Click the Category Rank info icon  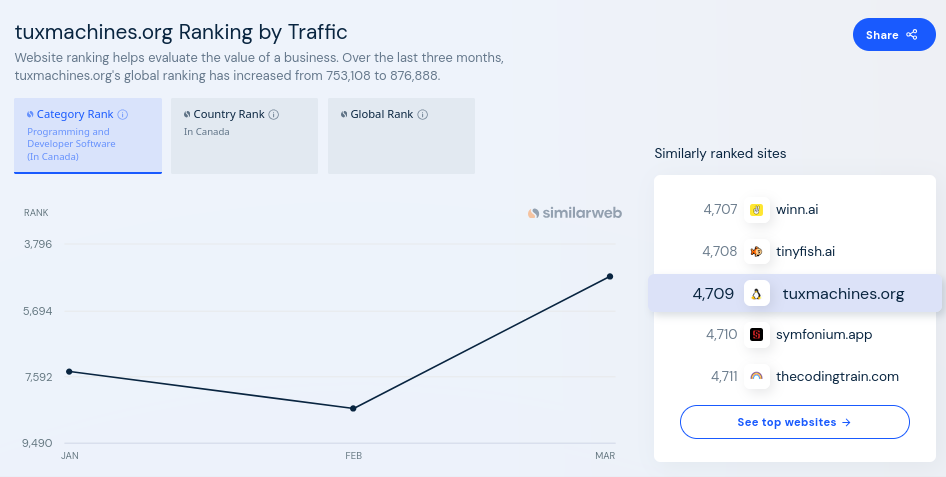click(x=123, y=115)
